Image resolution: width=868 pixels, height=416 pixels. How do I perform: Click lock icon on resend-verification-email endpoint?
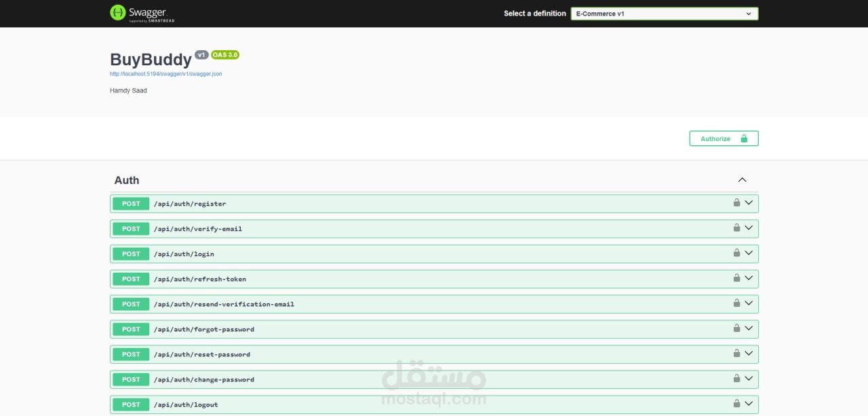(736, 303)
